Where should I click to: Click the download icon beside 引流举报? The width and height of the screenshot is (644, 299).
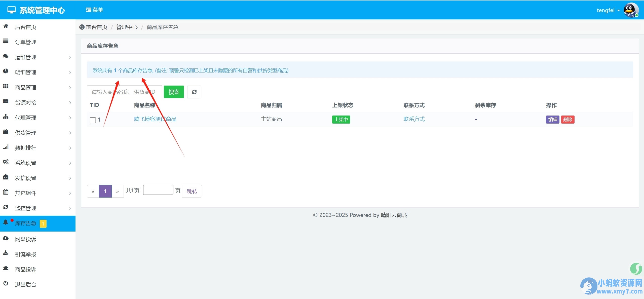click(x=6, y=253)
